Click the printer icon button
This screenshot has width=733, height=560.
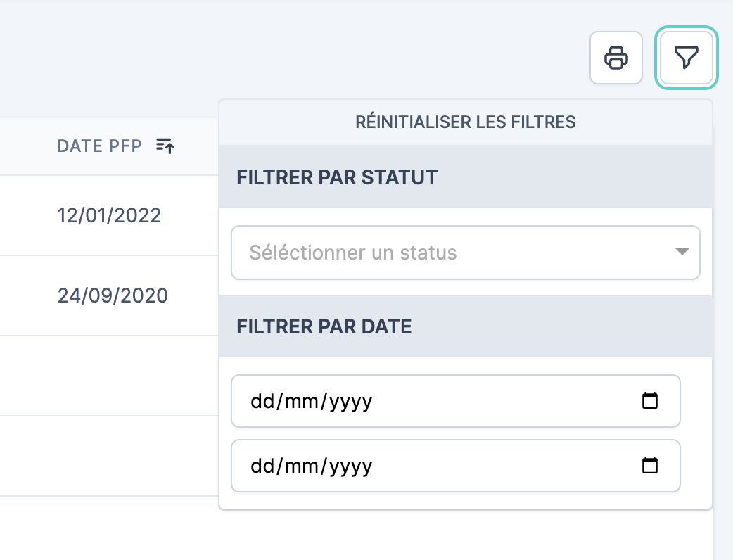(616, 58)
